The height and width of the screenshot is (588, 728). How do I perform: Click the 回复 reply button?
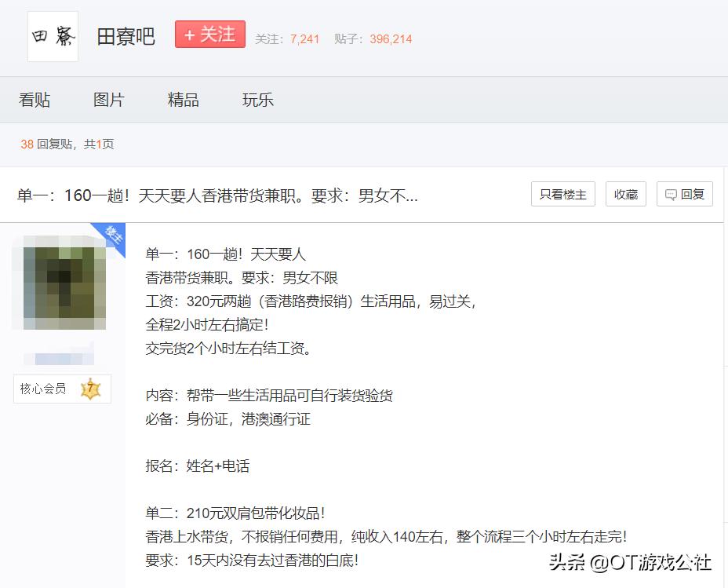tap(684, 194)
